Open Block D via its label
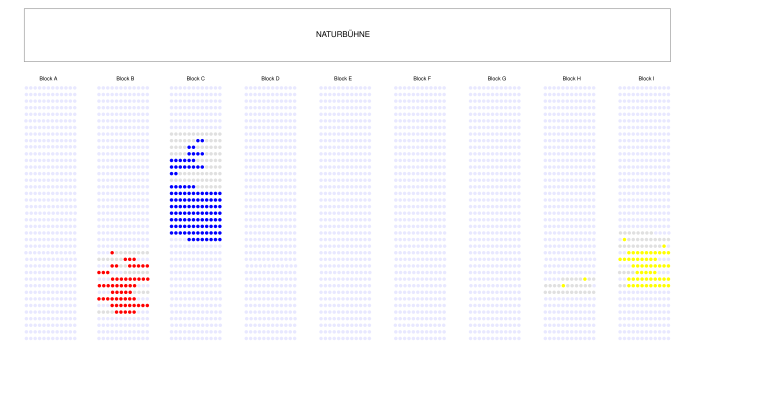Viewport: 774px width, 400px height. (x=270, y=78)
